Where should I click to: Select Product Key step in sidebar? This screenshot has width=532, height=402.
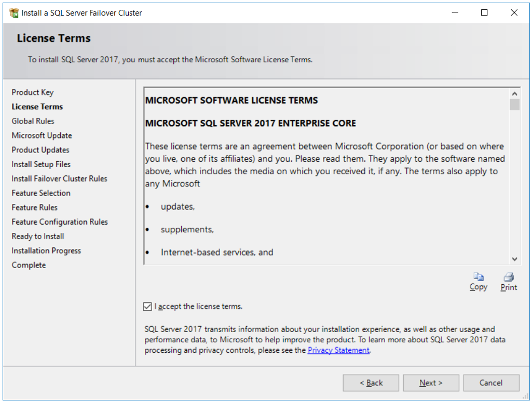tap(33, 92)
